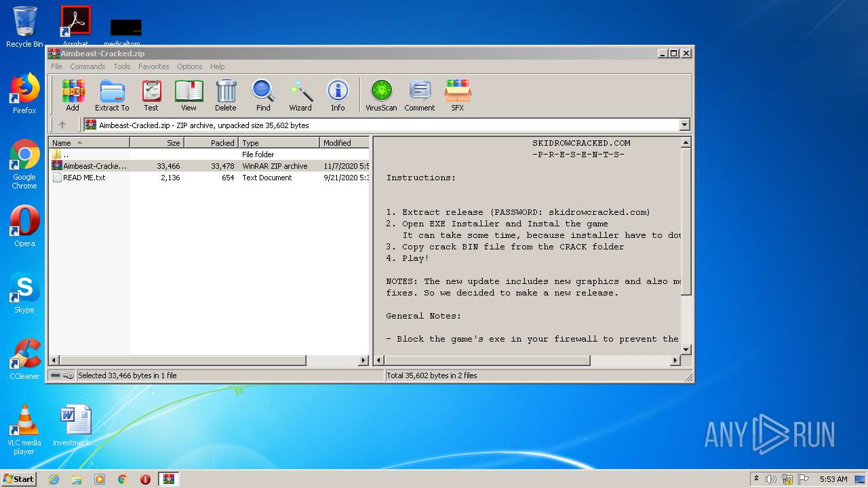
Task: Click comment pane vertical scrollbar up arrow
Action: click(x=686, y=142)
